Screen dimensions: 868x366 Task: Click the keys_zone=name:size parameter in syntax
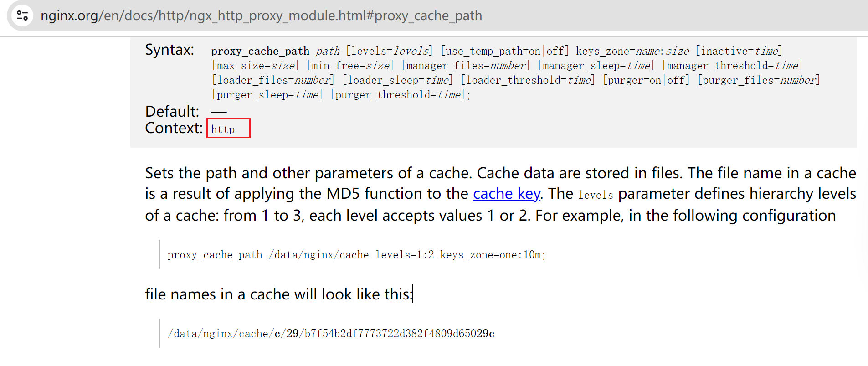pos(632,51)
